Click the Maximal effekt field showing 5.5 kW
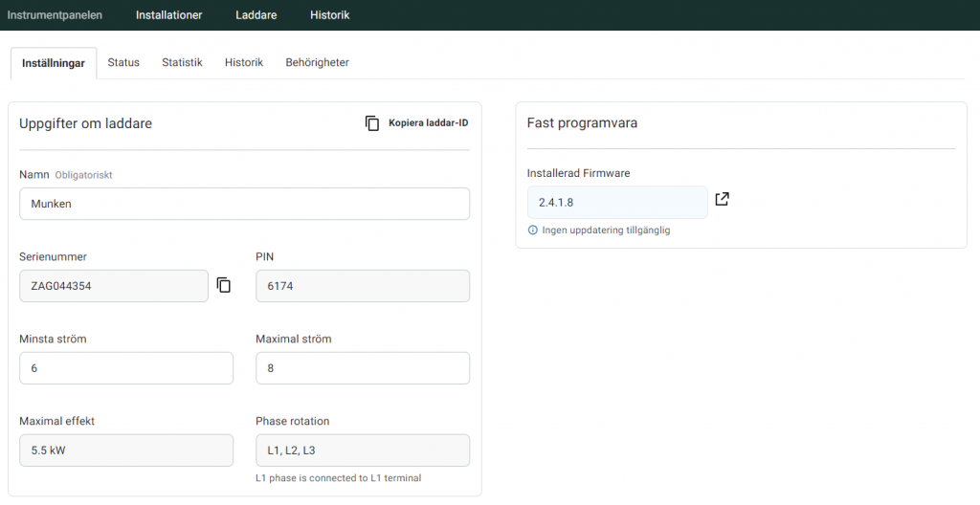980x505 pixels. pyautogui.click(x=126, y=450)
